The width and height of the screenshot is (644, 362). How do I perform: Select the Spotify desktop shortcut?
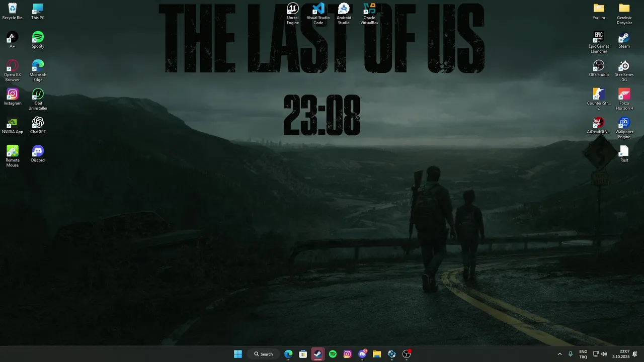[38, 40]
